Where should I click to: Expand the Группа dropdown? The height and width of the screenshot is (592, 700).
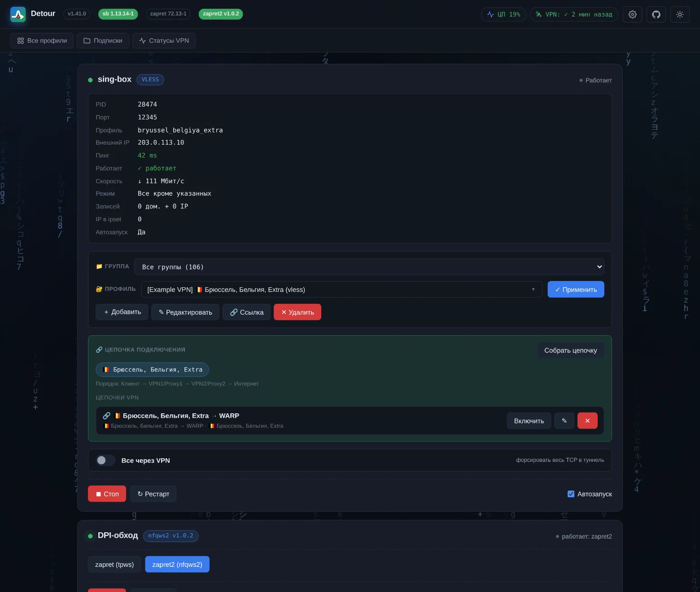[369, 267]
